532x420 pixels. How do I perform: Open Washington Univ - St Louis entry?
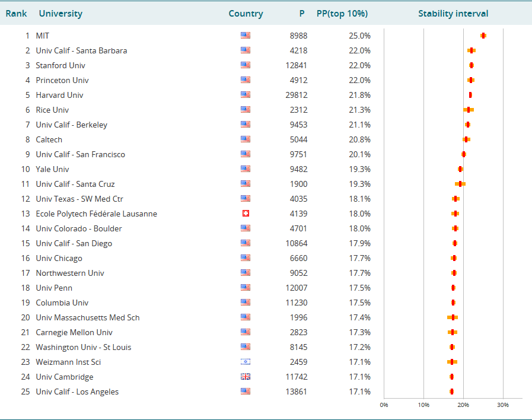point(84,347)
